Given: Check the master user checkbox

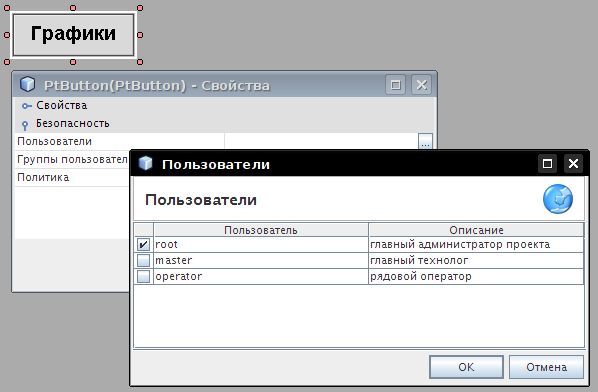Looking at the screenshot, I should [x=143, y=260].
